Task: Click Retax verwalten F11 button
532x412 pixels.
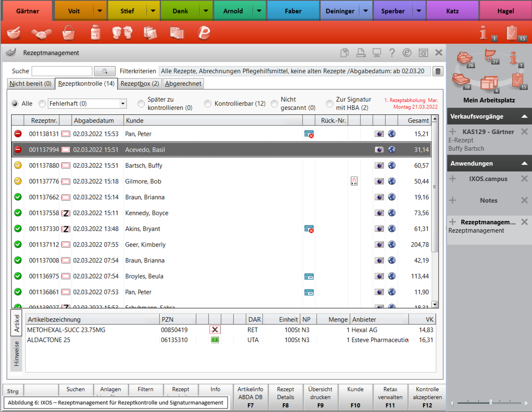Action: pos(390,397)
